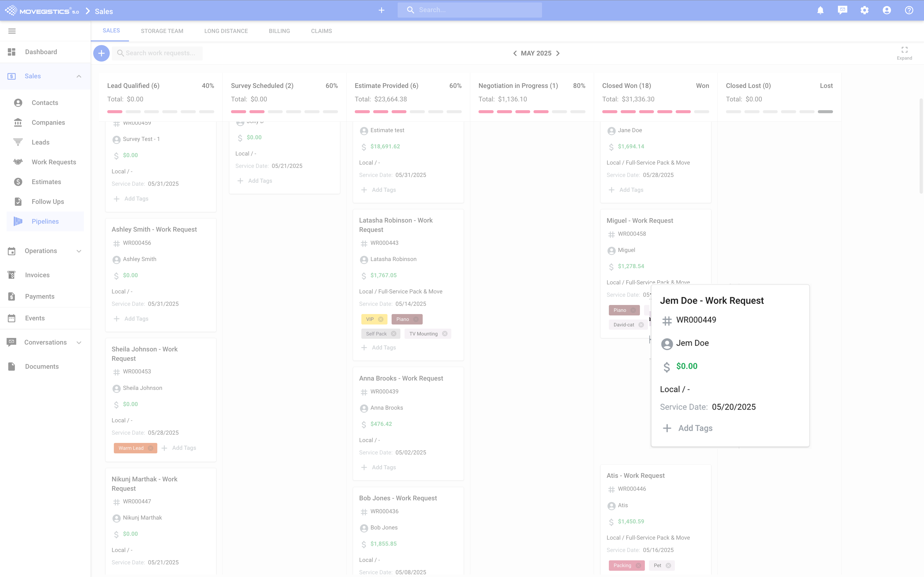Screen dimensions: 924x577
Task: Remove the VIP tag from Latasha Robinson
Action: [381, 319]
